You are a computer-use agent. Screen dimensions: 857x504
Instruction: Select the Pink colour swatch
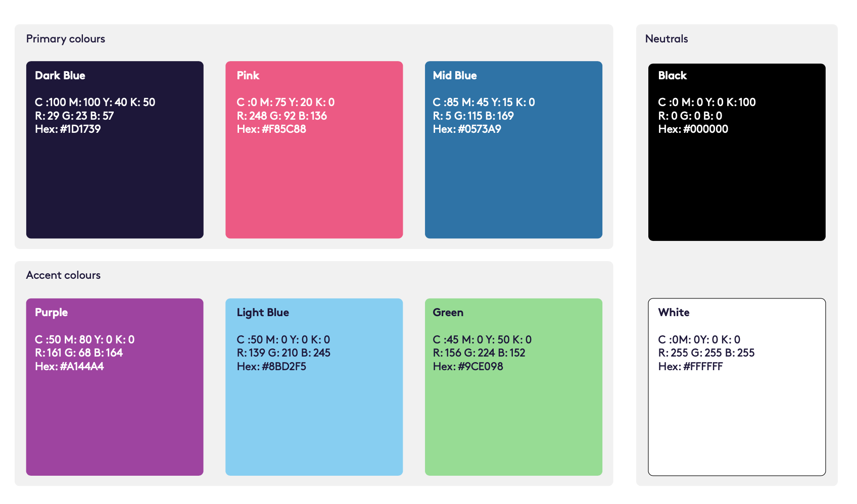click(314, 182)
